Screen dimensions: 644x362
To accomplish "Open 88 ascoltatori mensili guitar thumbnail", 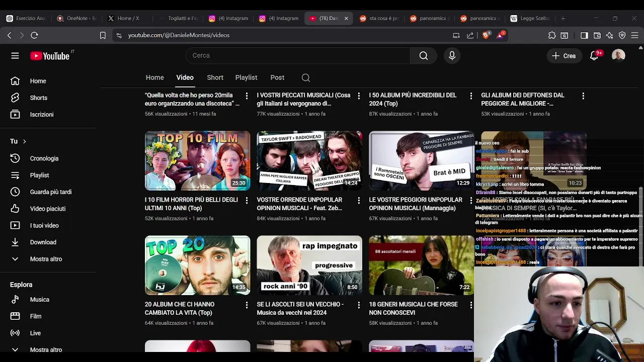I will [x=422, y=265].
